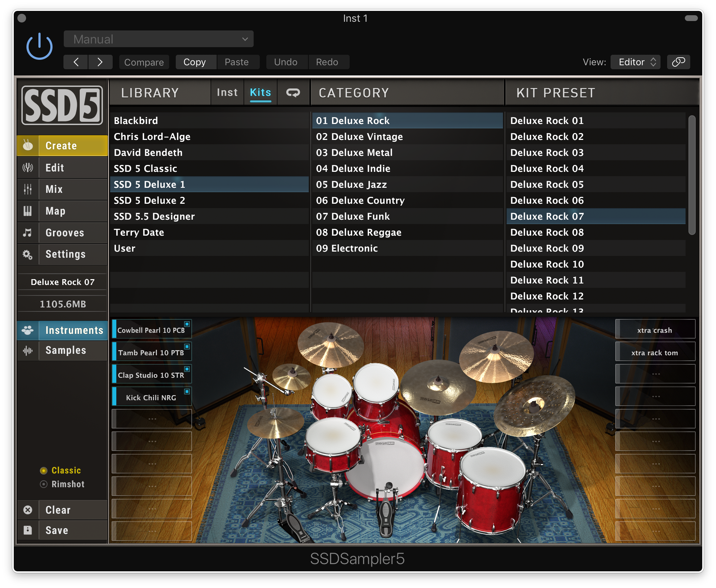Select the SSD 5 Deluxe 2 library
The height and width of the screenshot is (588, 716).
(x=209, y=200)
